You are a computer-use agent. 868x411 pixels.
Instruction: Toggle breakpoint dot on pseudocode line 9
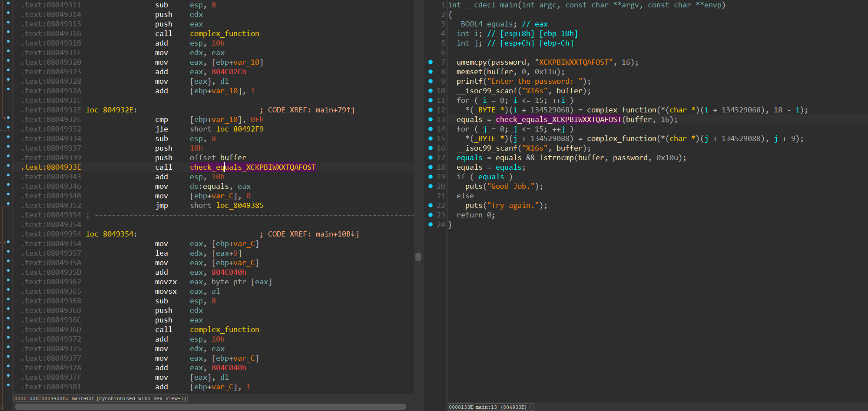coord(431,81)
